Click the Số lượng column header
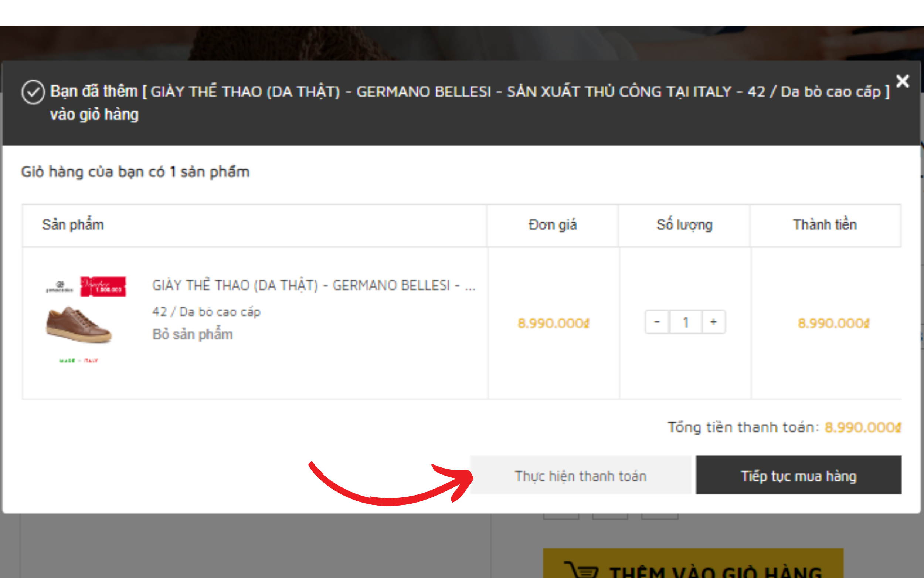 tap(684, 225)
